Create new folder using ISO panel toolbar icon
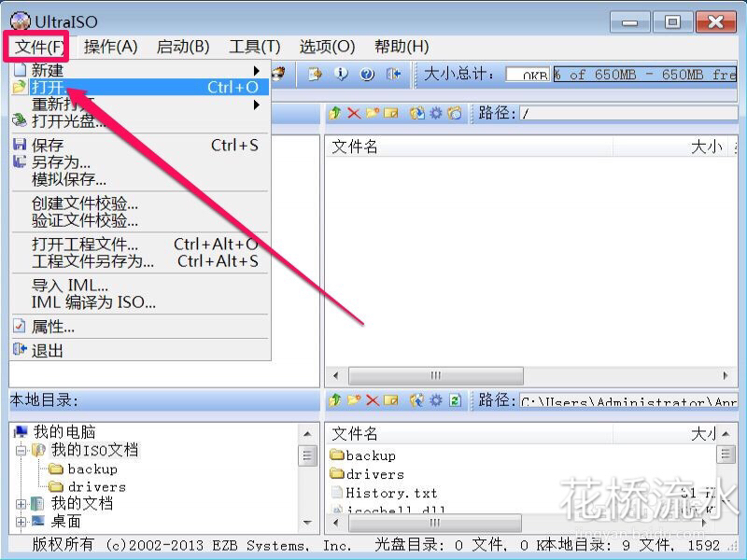Screen dimensions: 747x560 tap(372, 113)
